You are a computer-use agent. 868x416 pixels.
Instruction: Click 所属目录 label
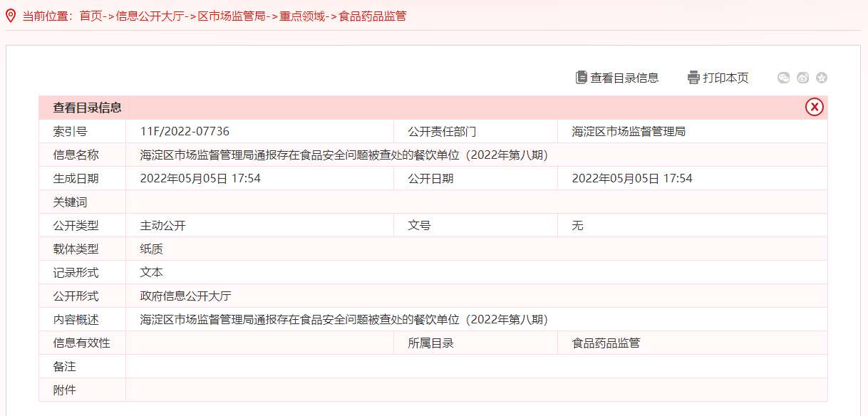tap(430, 343)
